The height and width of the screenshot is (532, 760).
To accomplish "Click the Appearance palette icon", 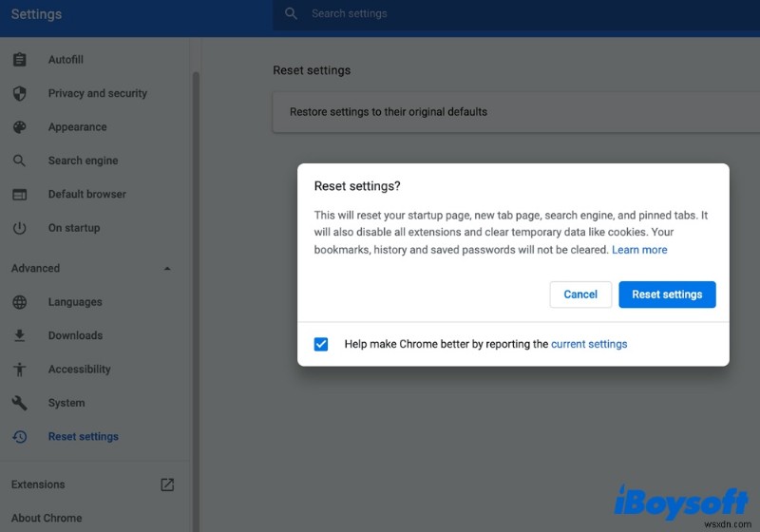I will 19,127.
